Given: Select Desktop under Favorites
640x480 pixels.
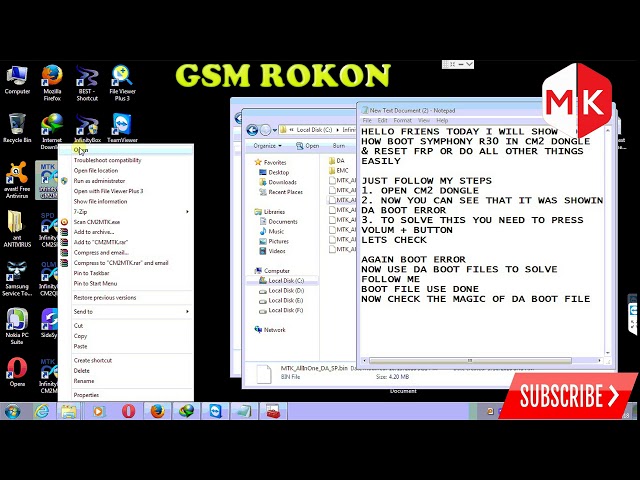Looking at the screenshot, I should coord(274,172).
